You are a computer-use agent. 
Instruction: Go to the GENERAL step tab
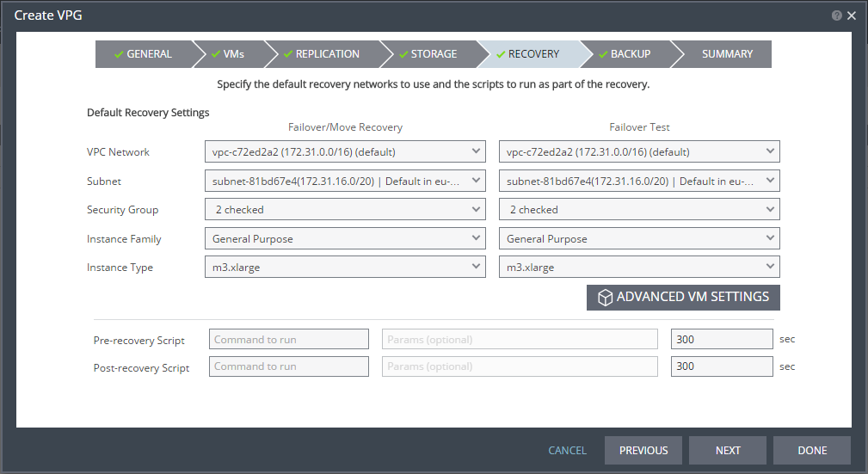[144, 54]
